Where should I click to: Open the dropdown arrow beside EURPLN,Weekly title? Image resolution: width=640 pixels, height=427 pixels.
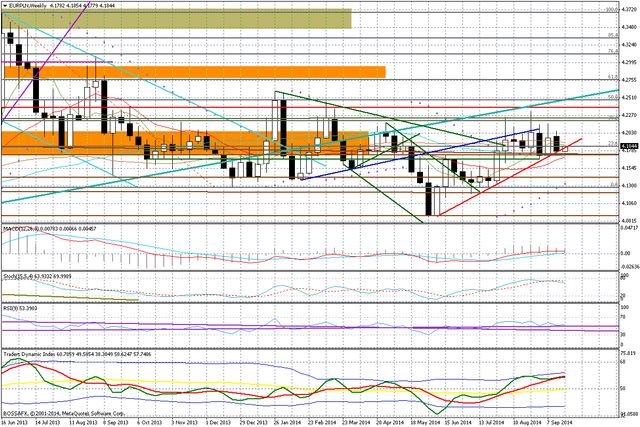pos(5,6)
